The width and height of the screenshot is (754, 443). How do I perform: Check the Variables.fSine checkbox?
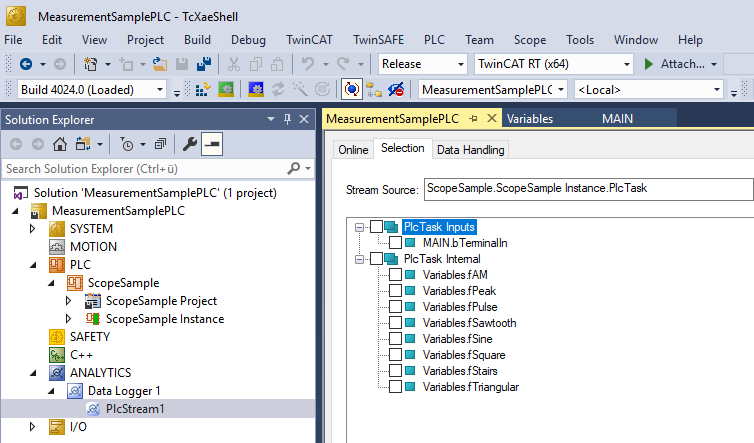395,339
